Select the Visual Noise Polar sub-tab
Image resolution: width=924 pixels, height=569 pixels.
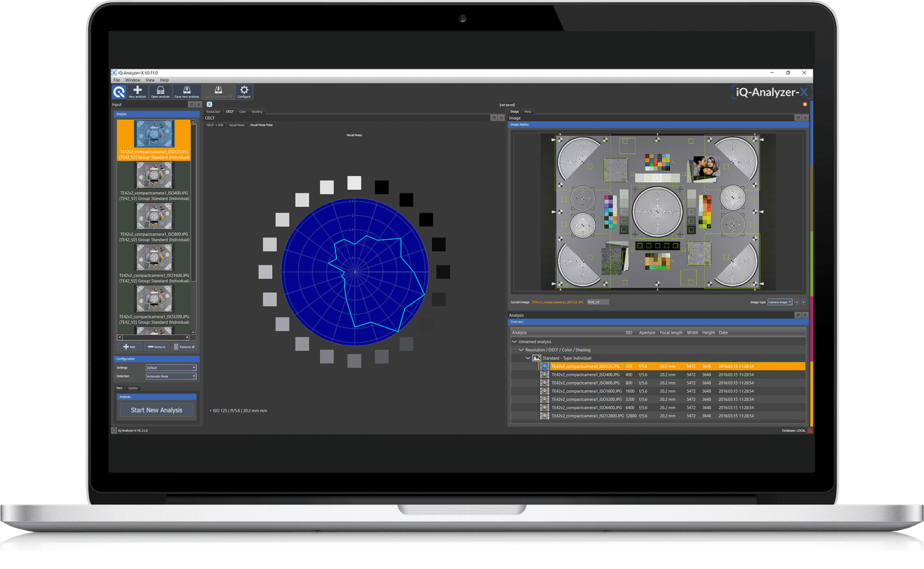pos(261,125)
